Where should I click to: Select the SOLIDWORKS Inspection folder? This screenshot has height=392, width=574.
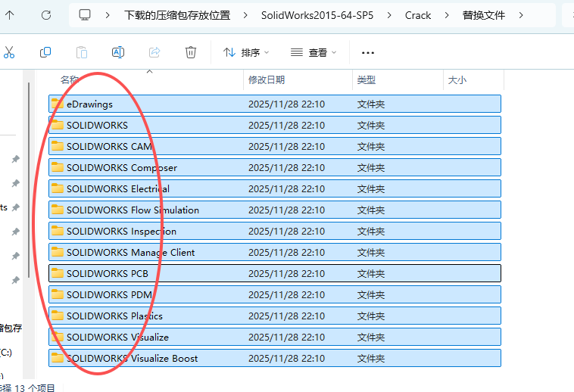click(275, 231)
